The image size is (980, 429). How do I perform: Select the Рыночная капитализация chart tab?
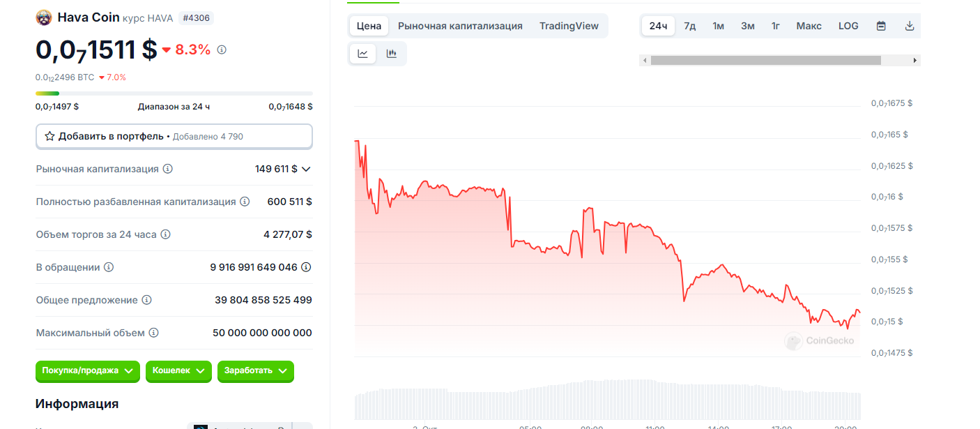pyautogui.click(x=460, y=26)
